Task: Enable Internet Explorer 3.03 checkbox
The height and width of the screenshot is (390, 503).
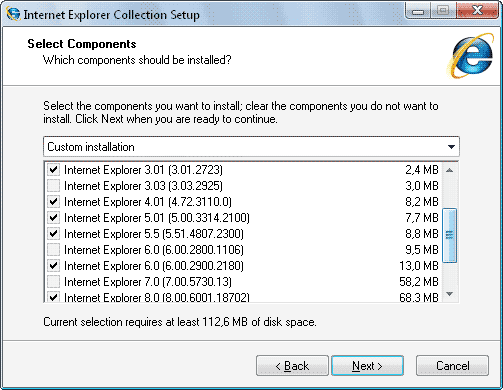Action: [x=53, y=186]
